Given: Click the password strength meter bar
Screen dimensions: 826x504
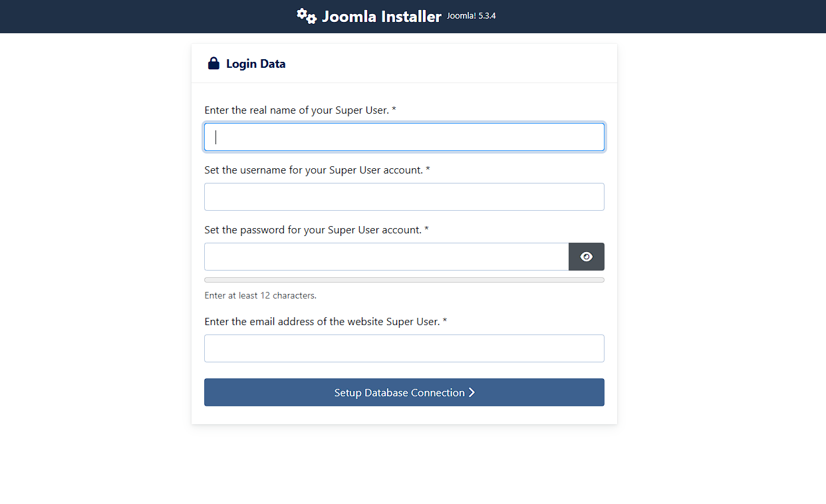Looking at the screenshot, I should coord(404,280).
